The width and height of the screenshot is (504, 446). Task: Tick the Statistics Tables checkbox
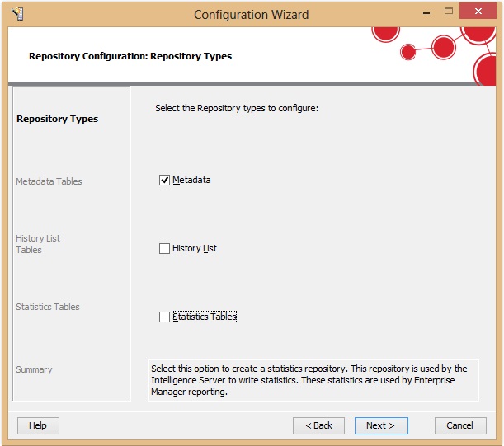point(164,317)
